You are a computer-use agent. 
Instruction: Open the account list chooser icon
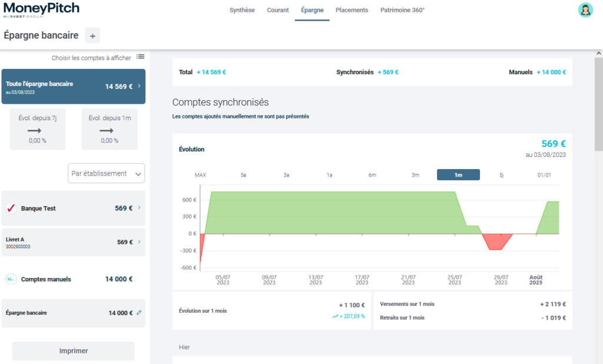(x=140, y=57)
